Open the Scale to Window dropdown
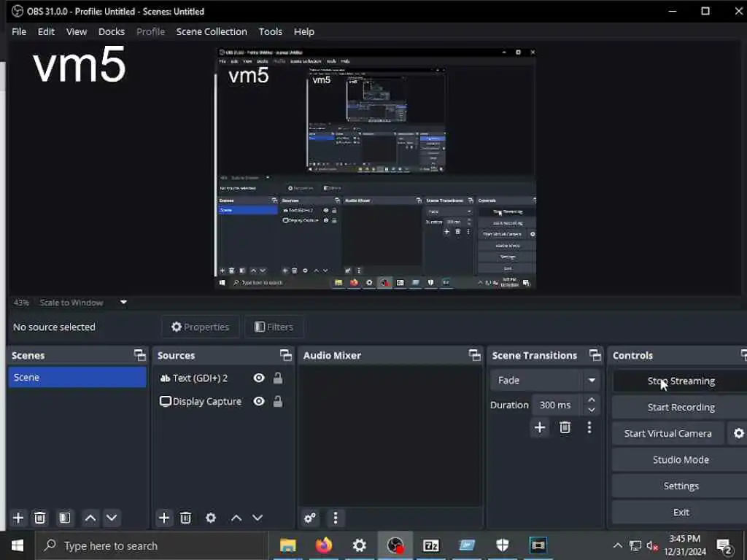The image size is (747, 560). tap(83, 303)
